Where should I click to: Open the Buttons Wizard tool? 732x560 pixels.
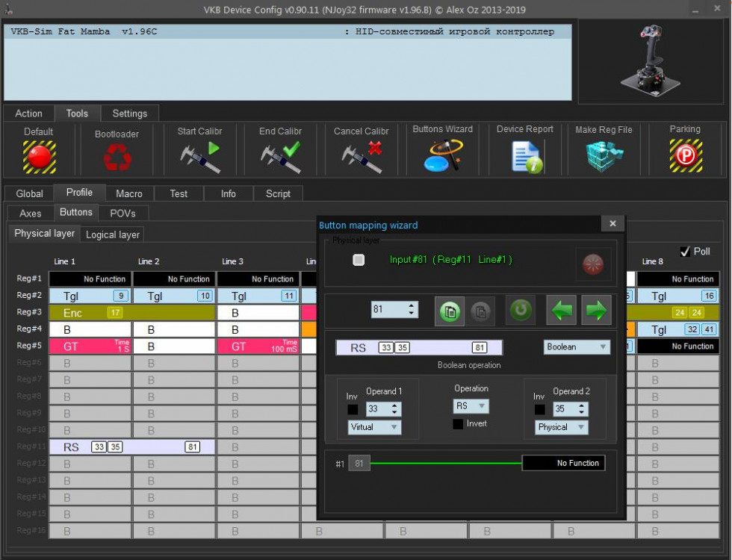point(442,155)
